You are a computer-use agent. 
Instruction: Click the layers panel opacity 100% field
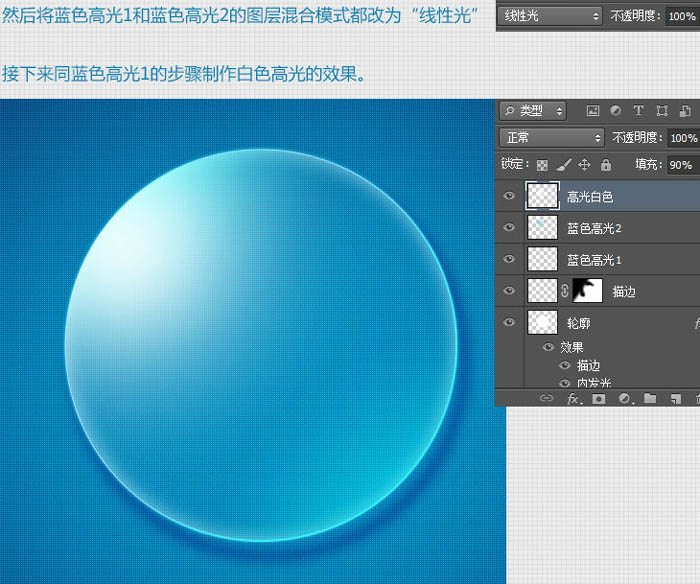683,138
